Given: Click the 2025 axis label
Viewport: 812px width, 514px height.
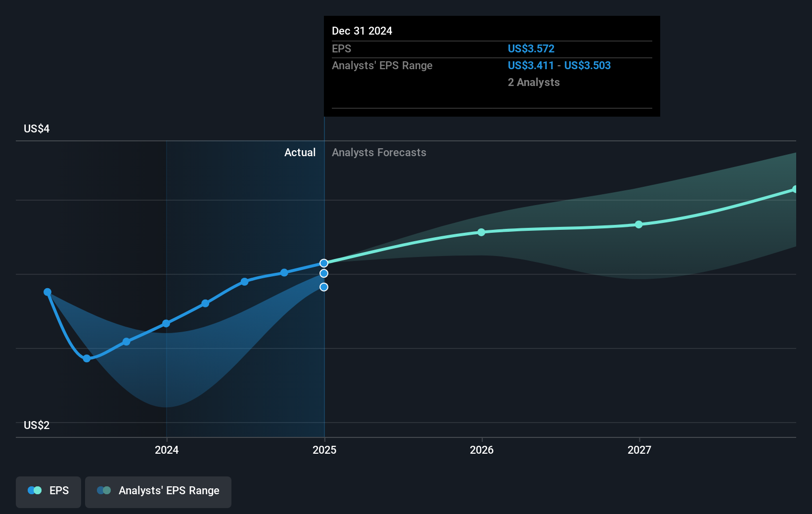Looking at the screenshot, I should (x=324, y=450).
